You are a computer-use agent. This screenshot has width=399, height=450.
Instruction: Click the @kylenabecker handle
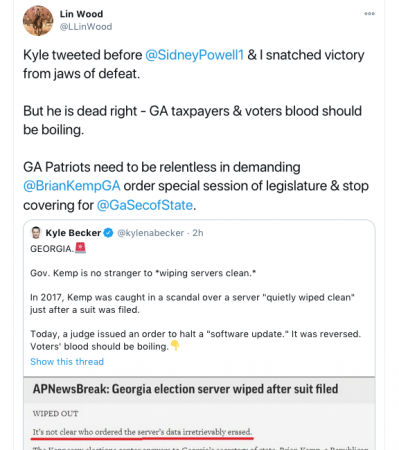pos(151,233)
